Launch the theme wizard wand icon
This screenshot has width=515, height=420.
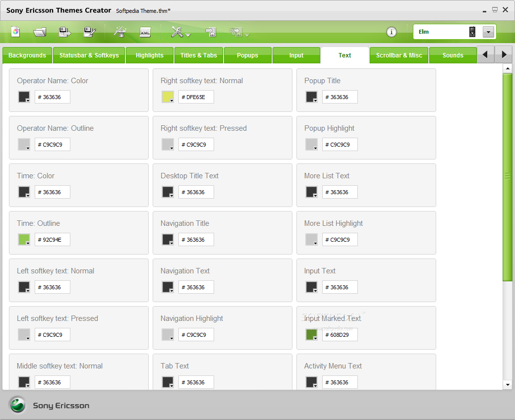click(120, 32)
